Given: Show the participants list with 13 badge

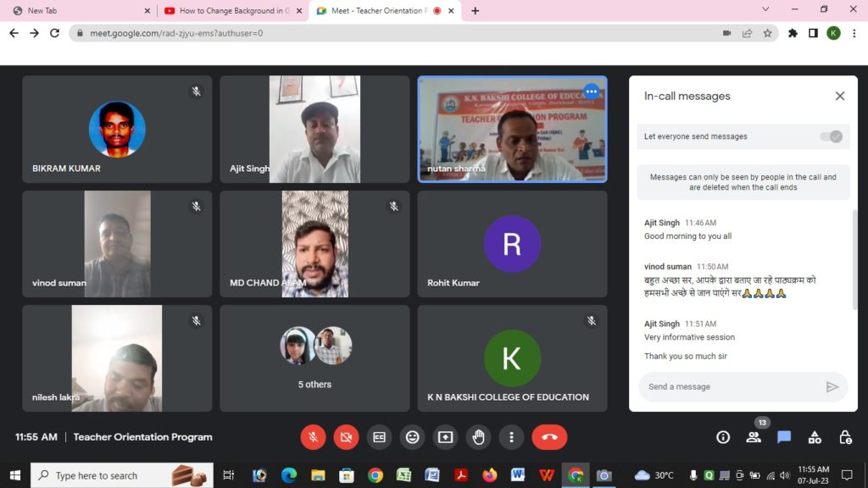Looking at the screenshot, I should point(754,437).
